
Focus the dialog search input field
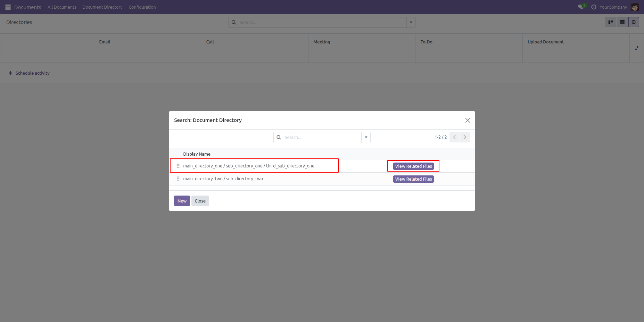coord(322,138)
